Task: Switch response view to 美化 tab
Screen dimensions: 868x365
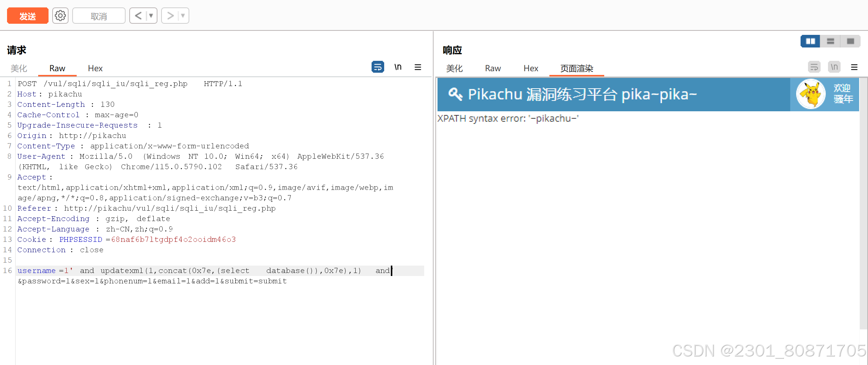Action: (455, 68)
